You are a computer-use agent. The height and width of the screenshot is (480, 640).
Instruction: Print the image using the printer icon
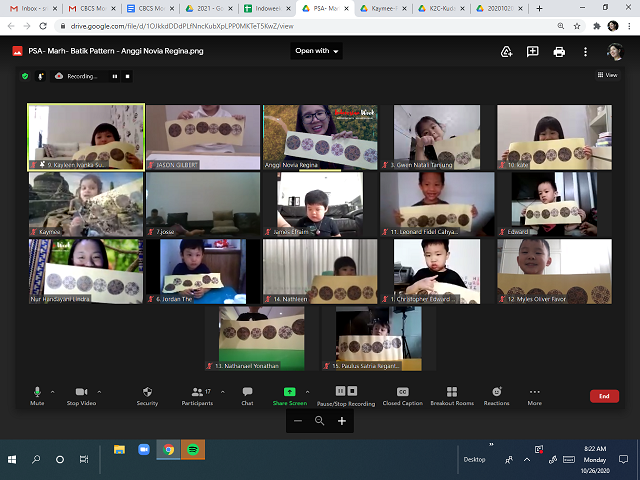(x=559, y=51)
